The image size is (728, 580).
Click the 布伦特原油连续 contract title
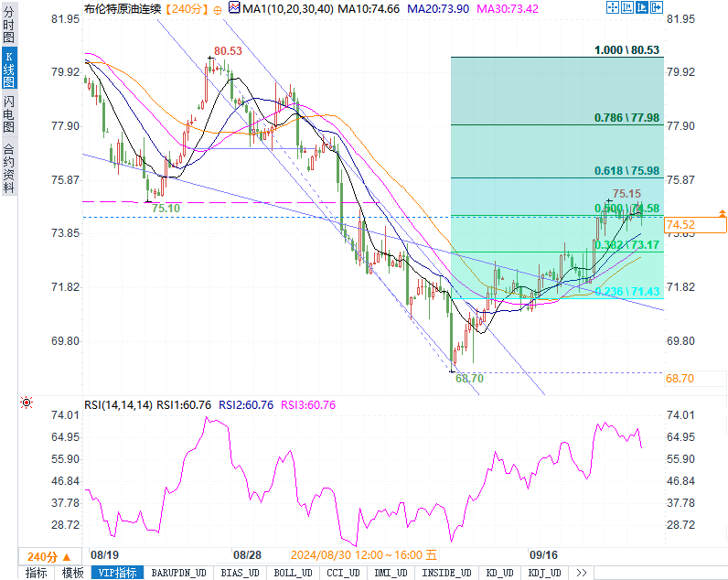(123, 9)
